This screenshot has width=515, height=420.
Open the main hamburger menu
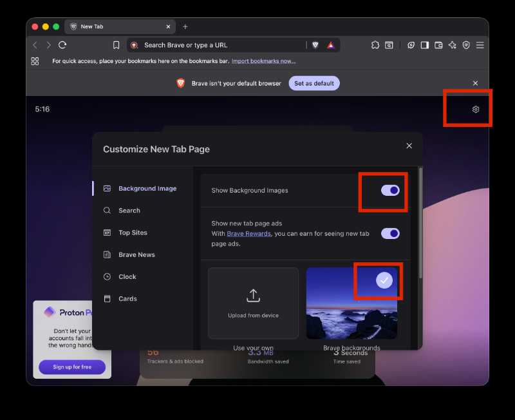[x=480, y=45]
